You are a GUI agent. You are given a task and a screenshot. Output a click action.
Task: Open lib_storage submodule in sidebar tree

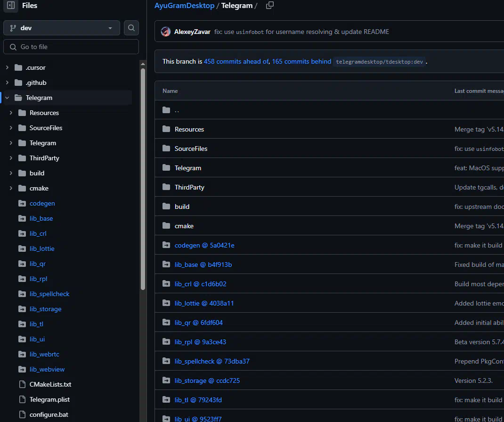tap(45, 309)
